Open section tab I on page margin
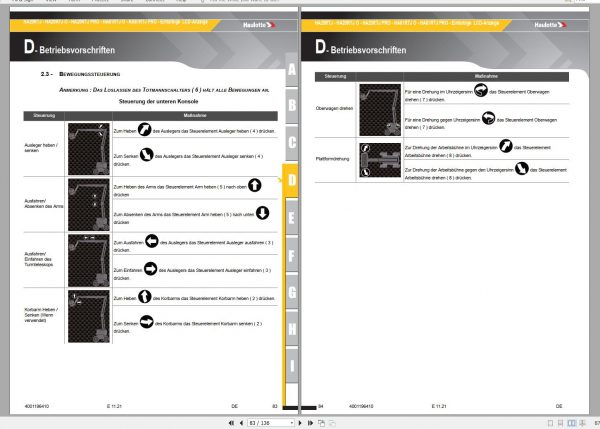This screenshot has height=429, width=600. point(292,365)
